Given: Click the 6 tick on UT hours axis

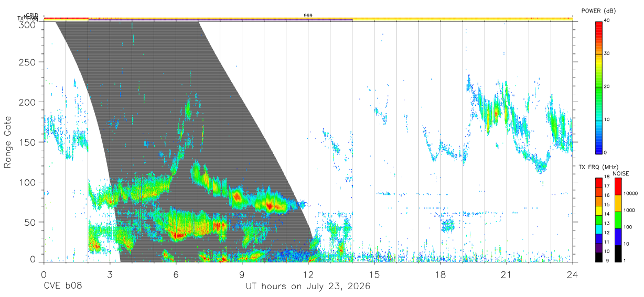Looking at the screenshot, I should [x=176, y=274].
